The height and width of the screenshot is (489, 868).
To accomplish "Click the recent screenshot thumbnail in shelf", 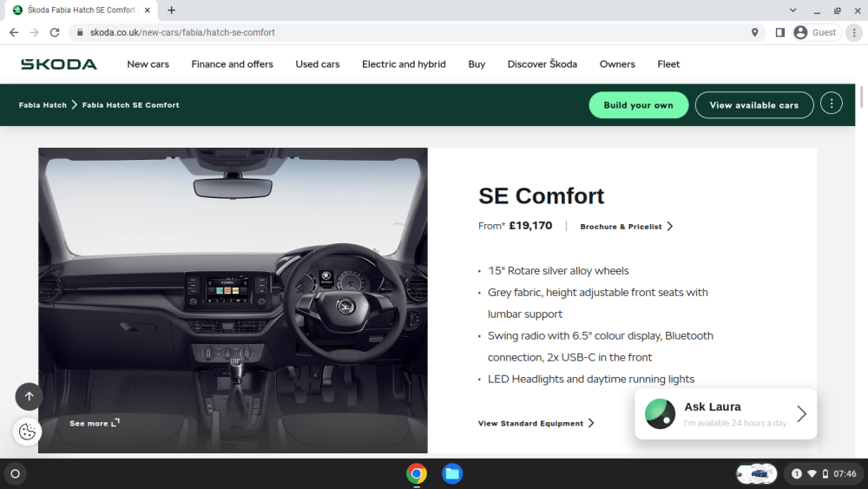I will coord(756,473).
